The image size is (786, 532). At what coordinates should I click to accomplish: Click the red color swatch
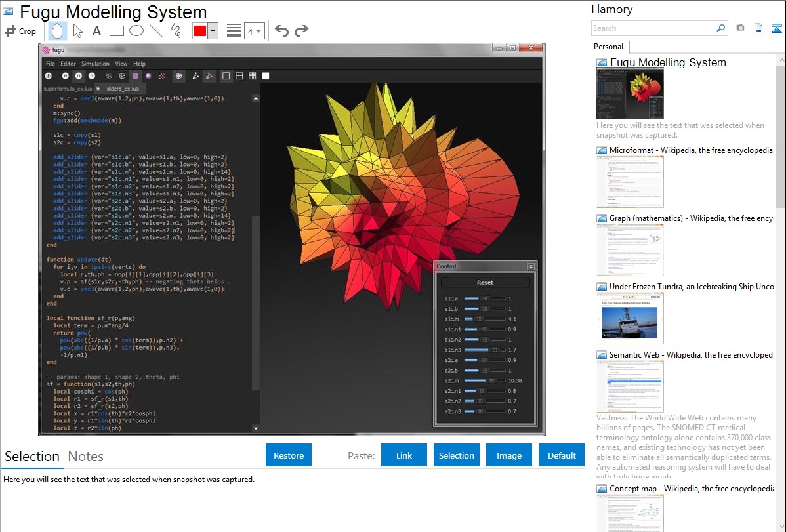click(x=200, y=31)
